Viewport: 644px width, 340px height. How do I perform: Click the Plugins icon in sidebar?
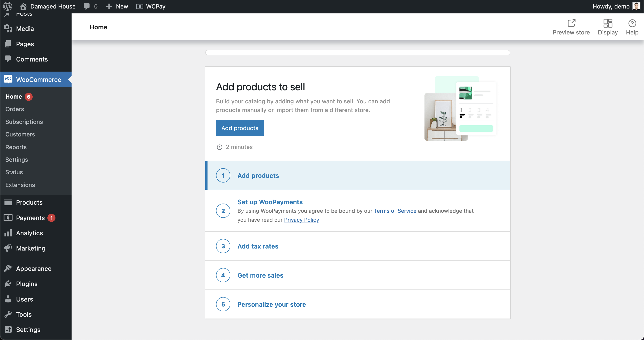coord(8,283)
